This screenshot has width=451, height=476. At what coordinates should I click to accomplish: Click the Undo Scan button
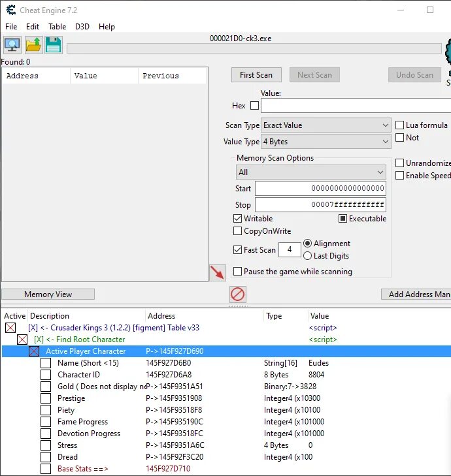(414, 75)
